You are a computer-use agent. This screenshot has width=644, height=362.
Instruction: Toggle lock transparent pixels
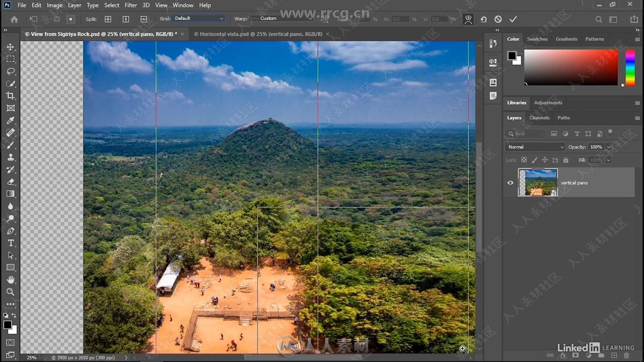(x=524, y=160)
